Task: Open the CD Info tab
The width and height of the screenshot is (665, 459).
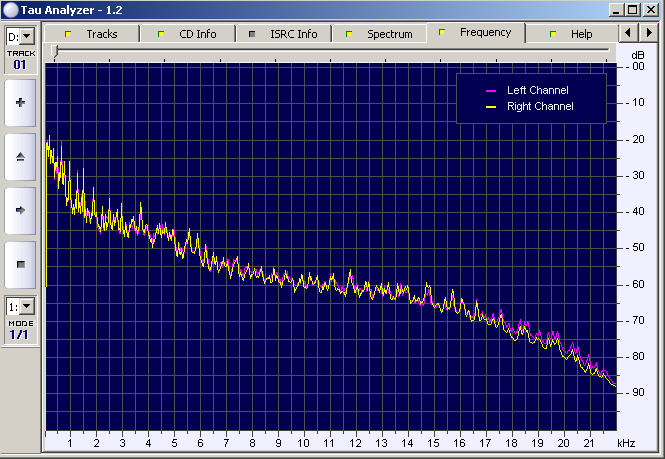Action: click(187, 34)
